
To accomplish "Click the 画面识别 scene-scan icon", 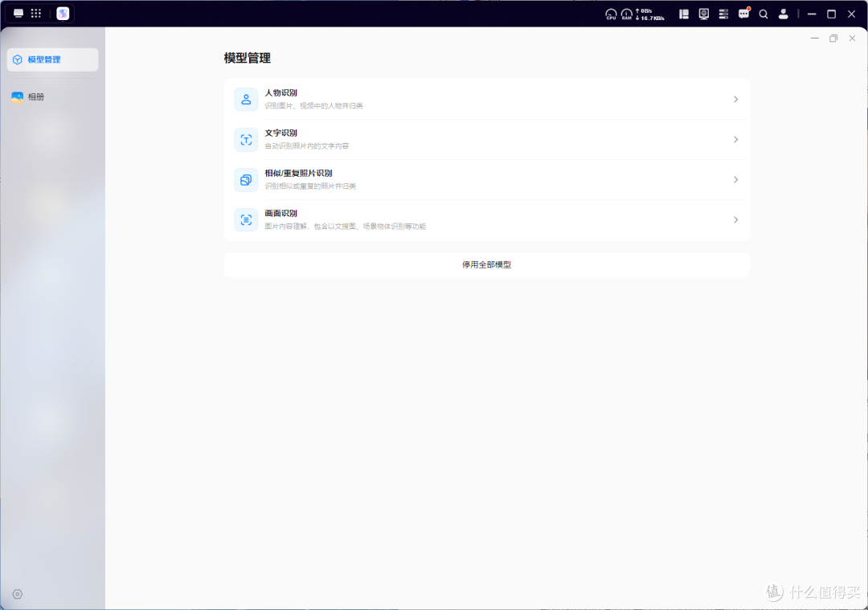I will tap(246, 219).
